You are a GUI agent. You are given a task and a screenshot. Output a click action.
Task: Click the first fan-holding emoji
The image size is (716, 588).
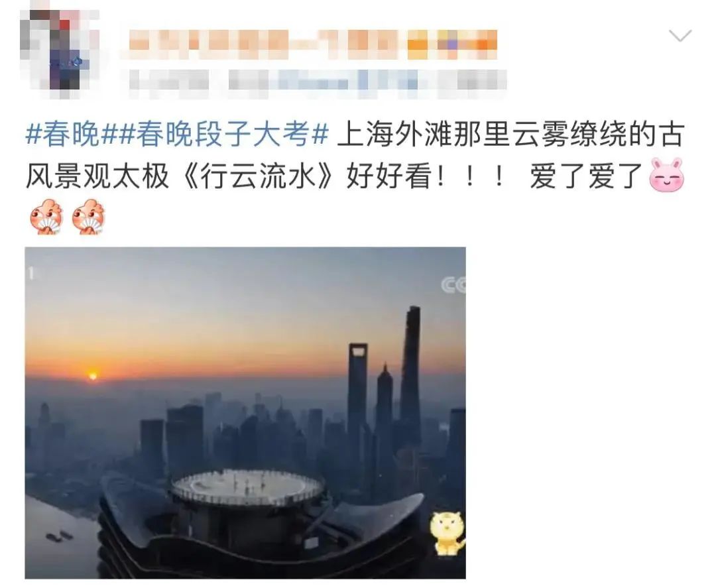pos(46,216)
